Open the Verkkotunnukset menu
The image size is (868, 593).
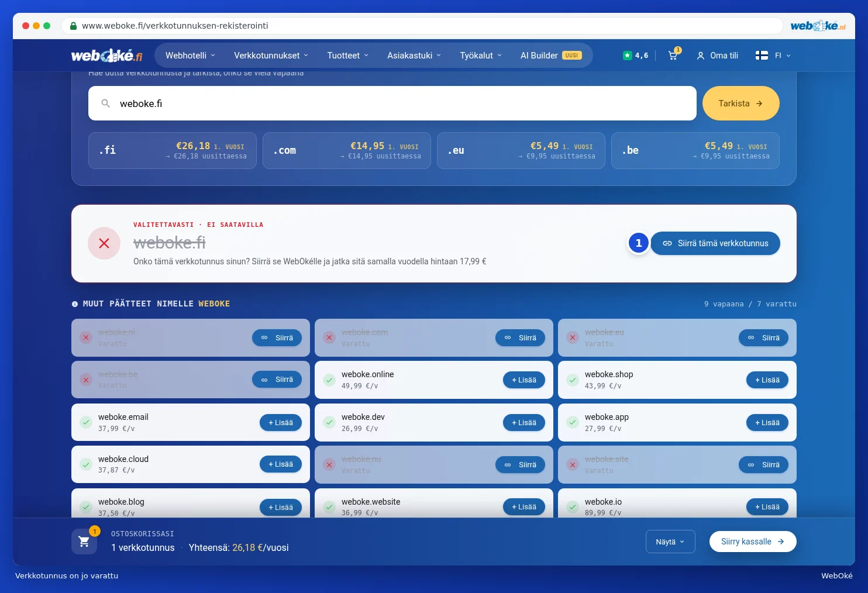click(x=271, y=56)
